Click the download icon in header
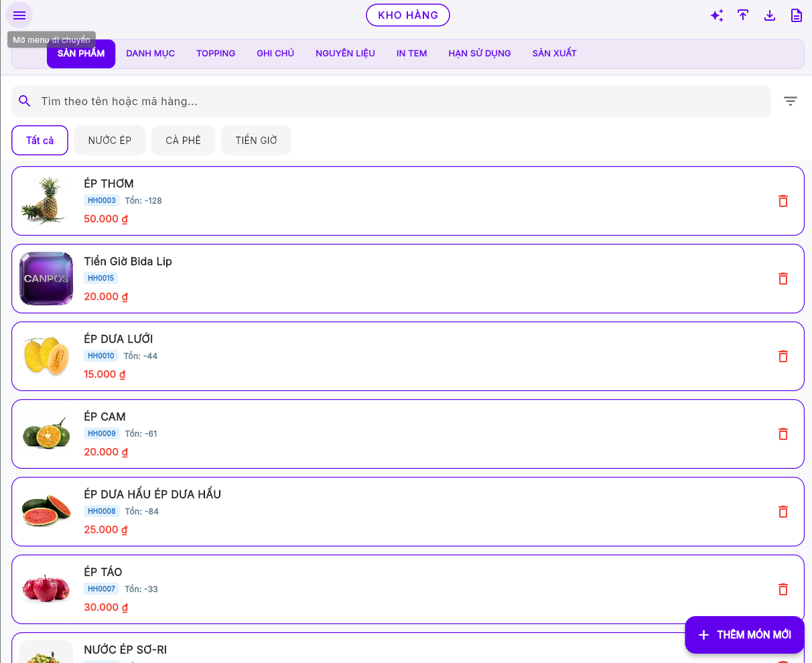The image size is (812, 663). (x=770, y=15)
